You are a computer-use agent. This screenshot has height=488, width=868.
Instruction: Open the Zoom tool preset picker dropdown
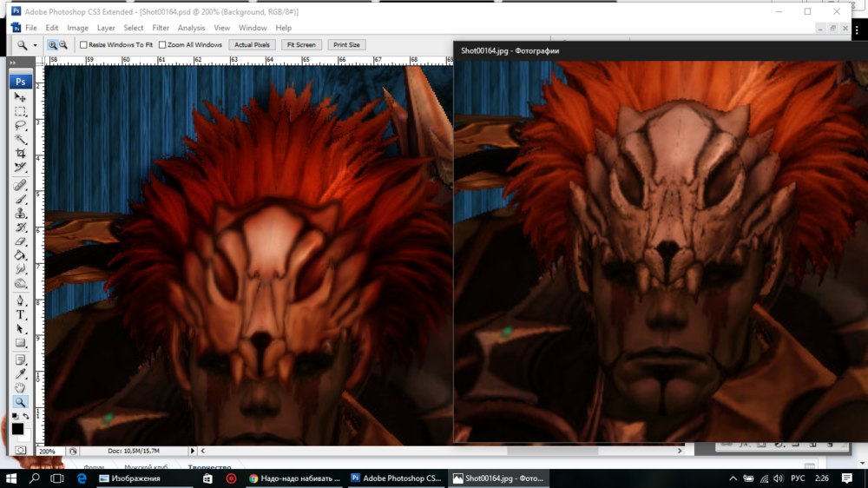coord(35,45)
